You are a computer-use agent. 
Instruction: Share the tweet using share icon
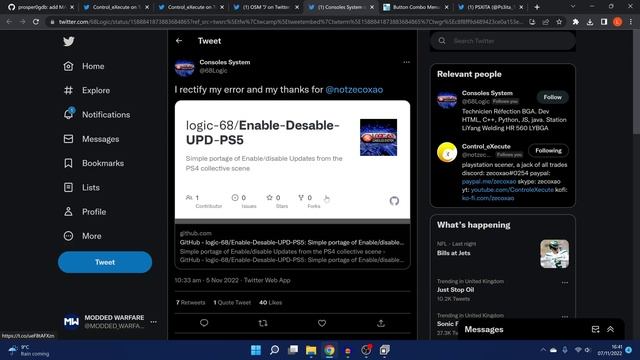tap(381, 323)
